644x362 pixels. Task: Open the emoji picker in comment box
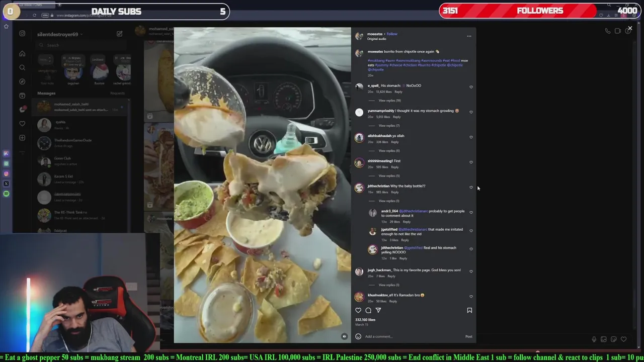(358, 336)
